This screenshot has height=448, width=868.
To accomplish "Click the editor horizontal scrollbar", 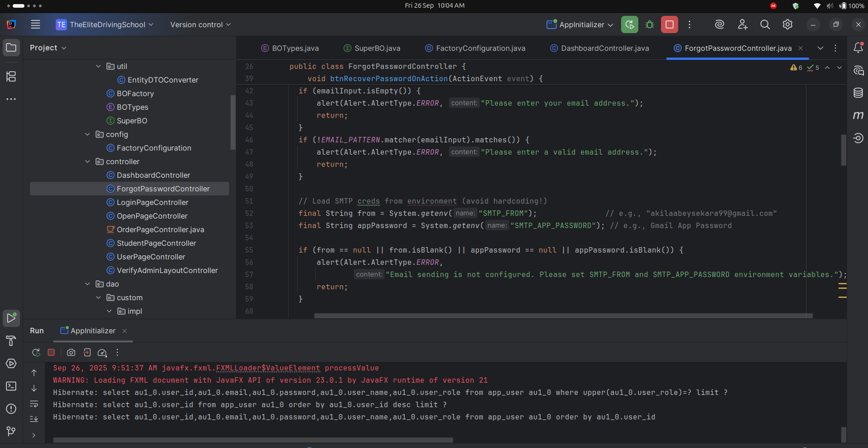I will click(x=563, y=316).
